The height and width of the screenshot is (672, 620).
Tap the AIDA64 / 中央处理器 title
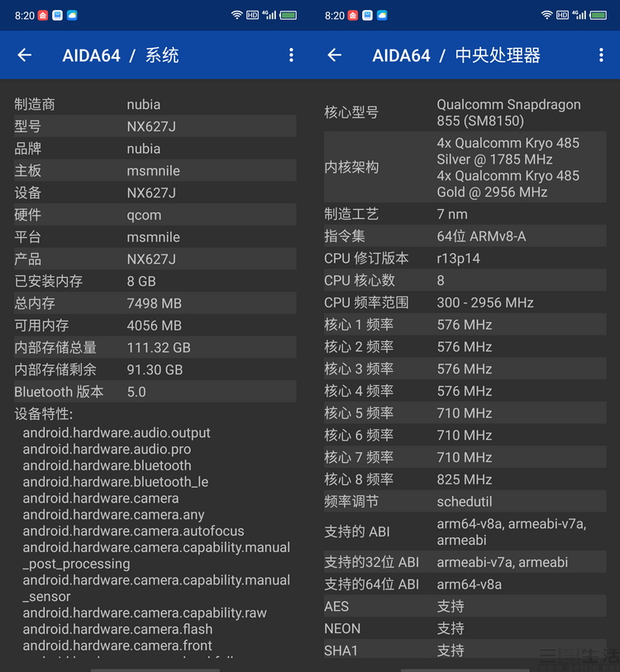456,55
